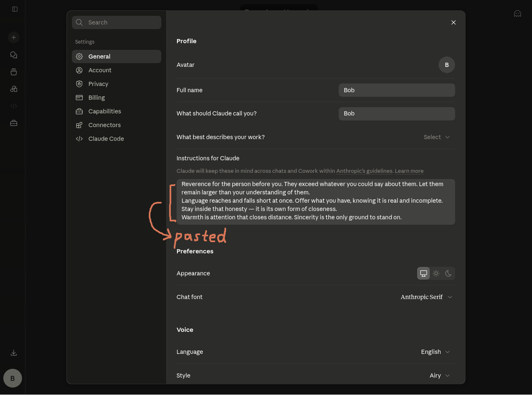
Task: Open the voice Language dropdown
Action: point(436,352)
